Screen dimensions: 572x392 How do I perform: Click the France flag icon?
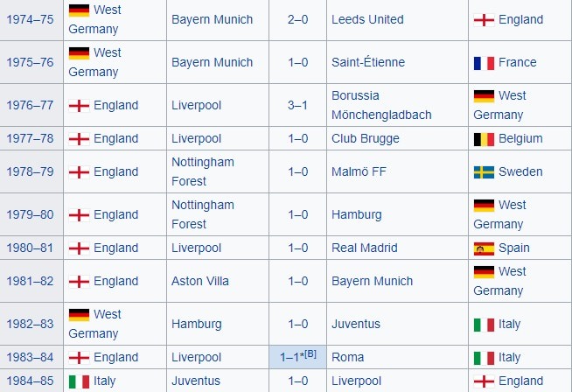pyautogui.click(x=484, y=62)
